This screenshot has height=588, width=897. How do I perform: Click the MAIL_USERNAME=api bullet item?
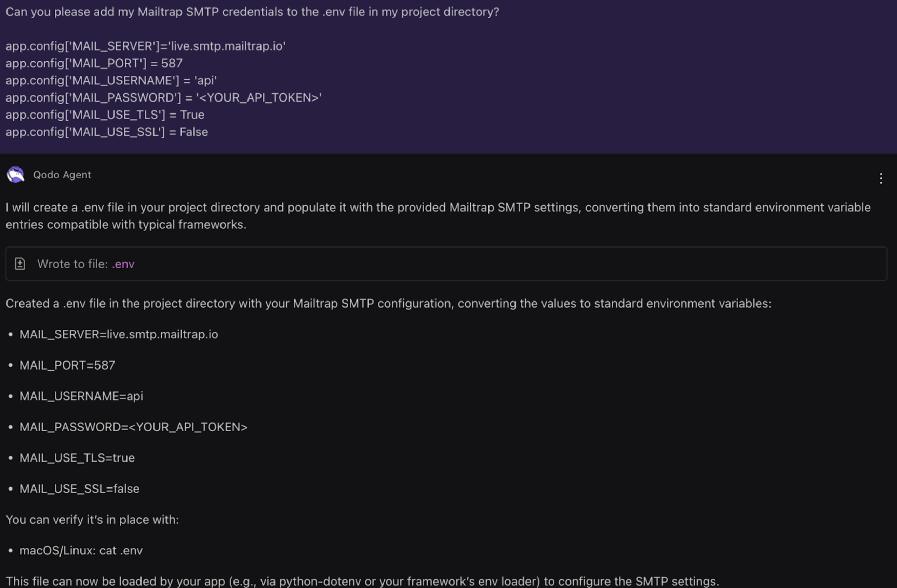[x=81, y=396]
